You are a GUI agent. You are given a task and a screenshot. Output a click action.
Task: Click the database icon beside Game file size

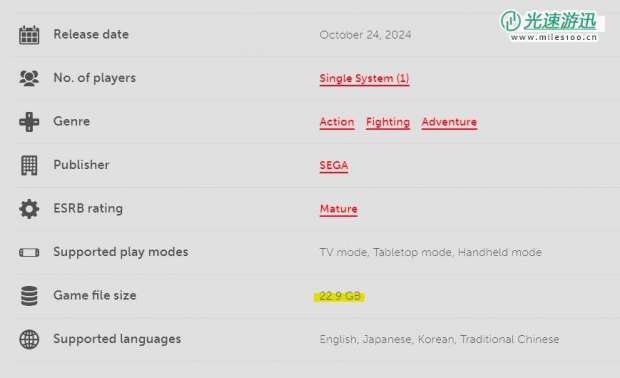(x=29, y=296)
